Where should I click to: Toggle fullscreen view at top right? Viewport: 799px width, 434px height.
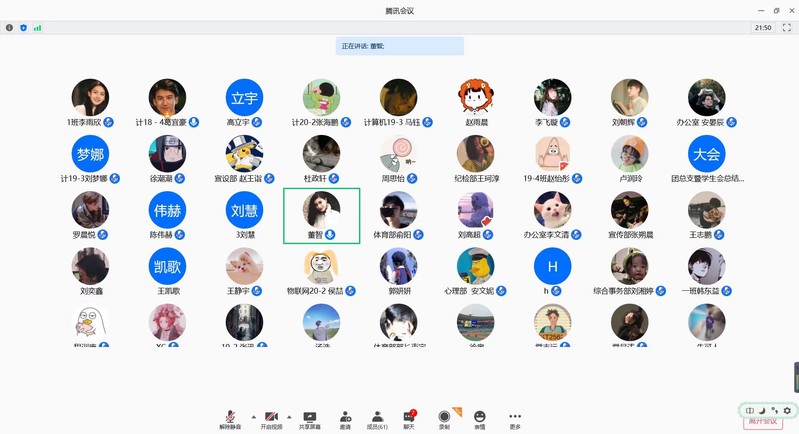click(787, 28)
